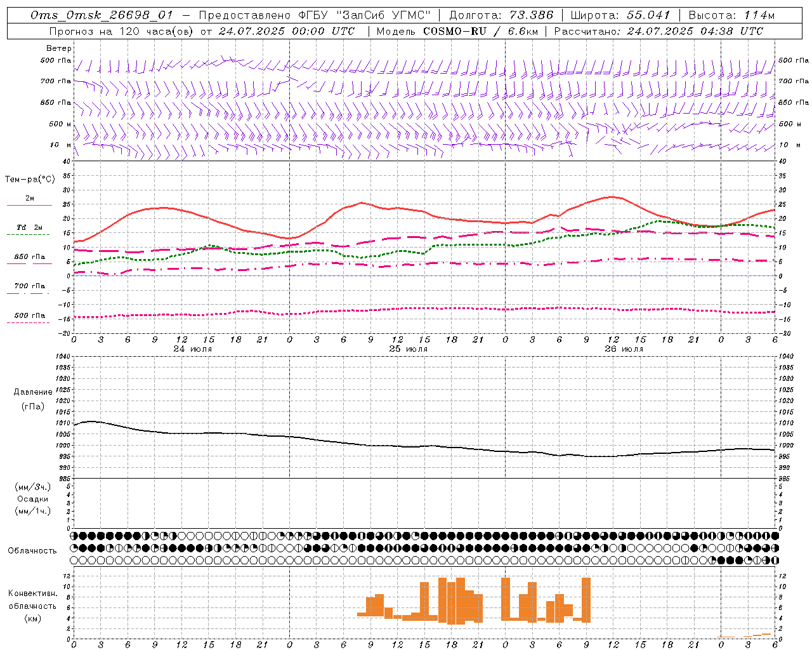Click the forecast start time 24.07.2025 00:00 UTC
Image resolution: width=812 pixels, height=650 pixels.
pyautogui.click(x=287, y=30)
